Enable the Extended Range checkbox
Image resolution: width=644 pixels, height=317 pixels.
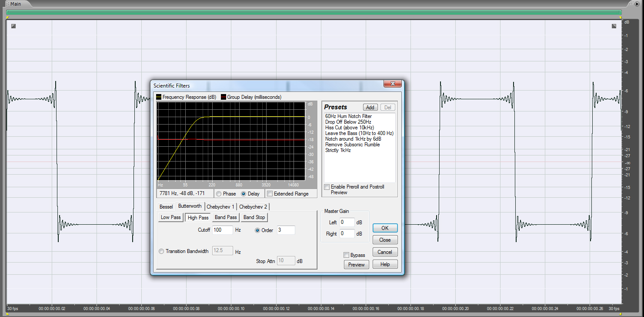coord(270,194)
